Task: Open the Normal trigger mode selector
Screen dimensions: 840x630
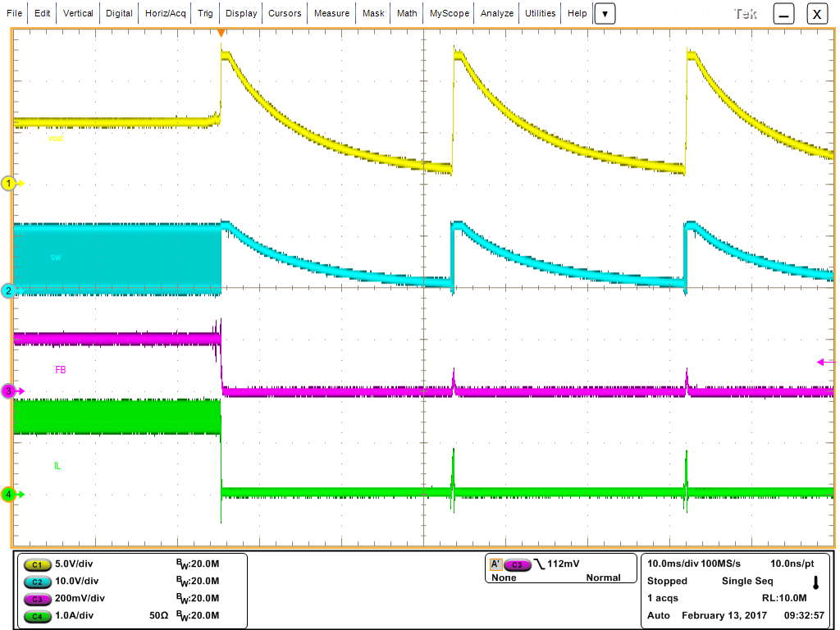Action: 604,577
